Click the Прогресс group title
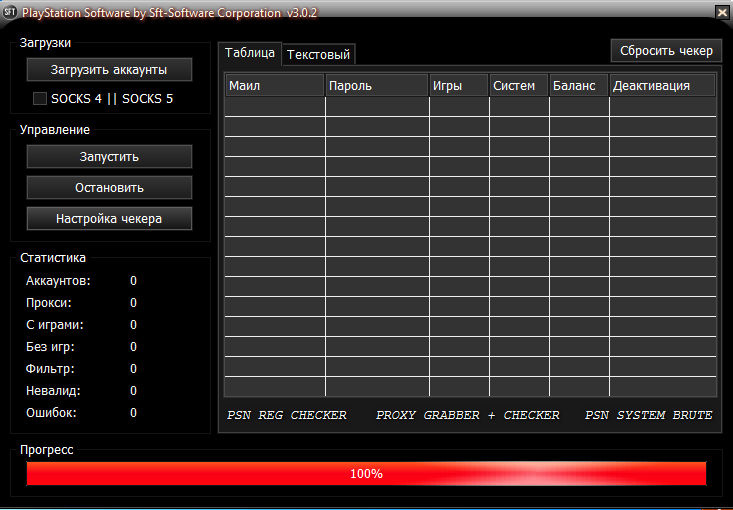 pyautogui.click(x=47, y=450)
